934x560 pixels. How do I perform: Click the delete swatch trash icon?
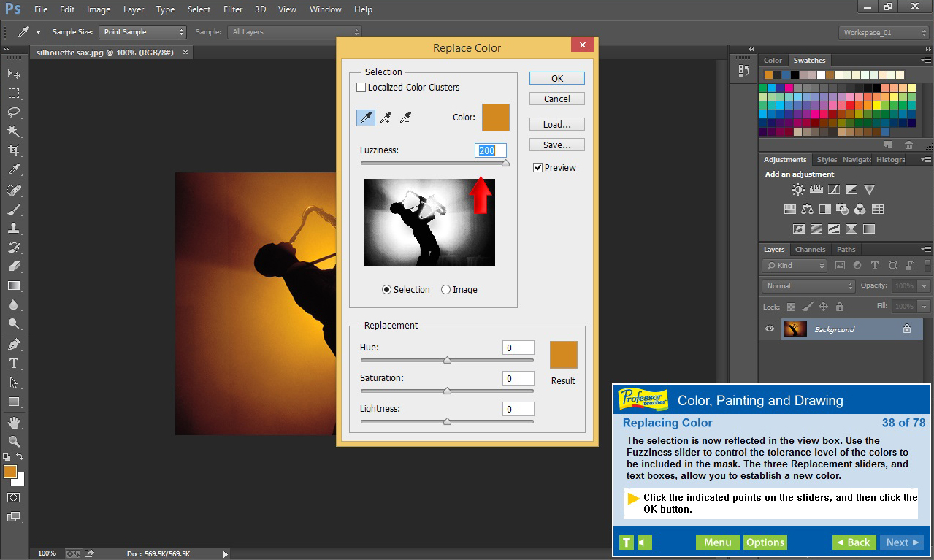[908, 145]
